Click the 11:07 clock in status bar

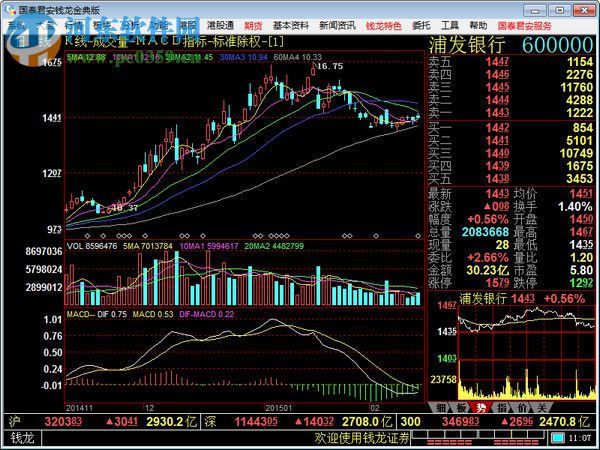point(580,438)
